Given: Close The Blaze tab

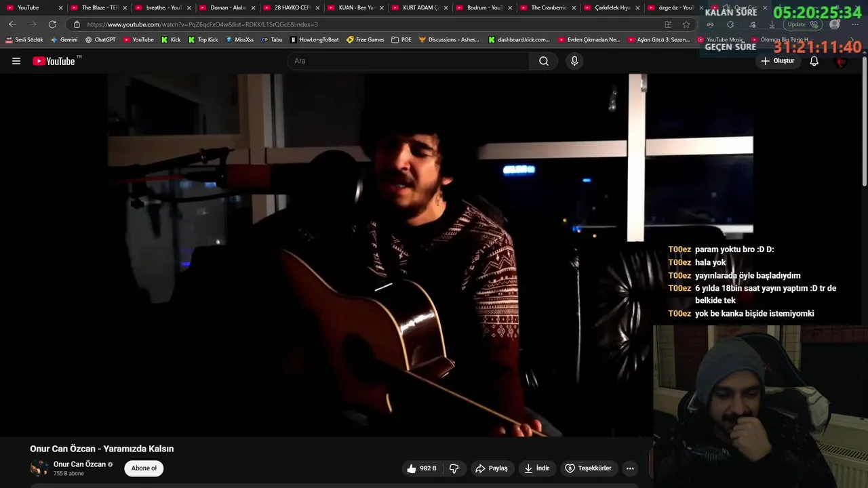Looking at the screenshot, I should click(125, 7).
